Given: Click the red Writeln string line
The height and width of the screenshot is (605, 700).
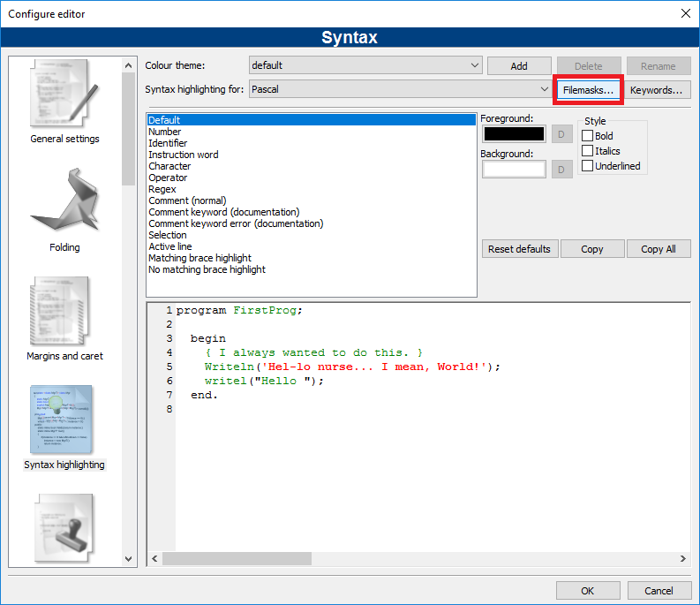Looking at the screenshot, I should pos(353,367).
